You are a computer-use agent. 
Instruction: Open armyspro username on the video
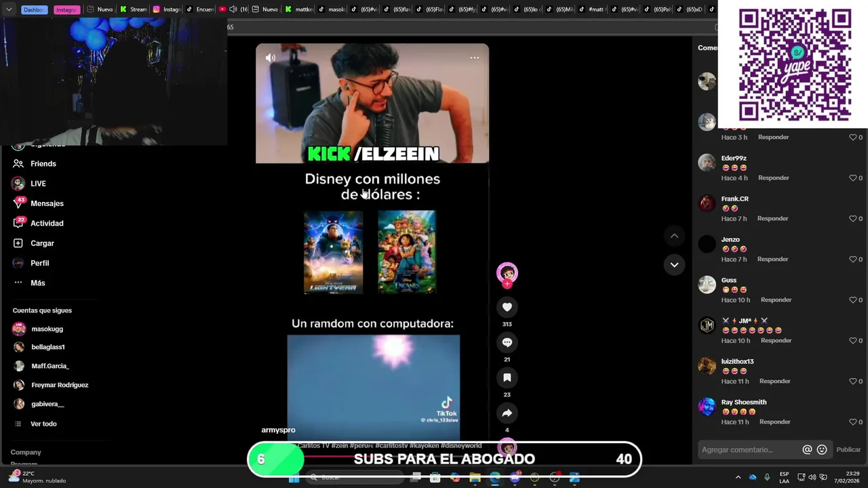pyautogui.click(x=279, y=430)
